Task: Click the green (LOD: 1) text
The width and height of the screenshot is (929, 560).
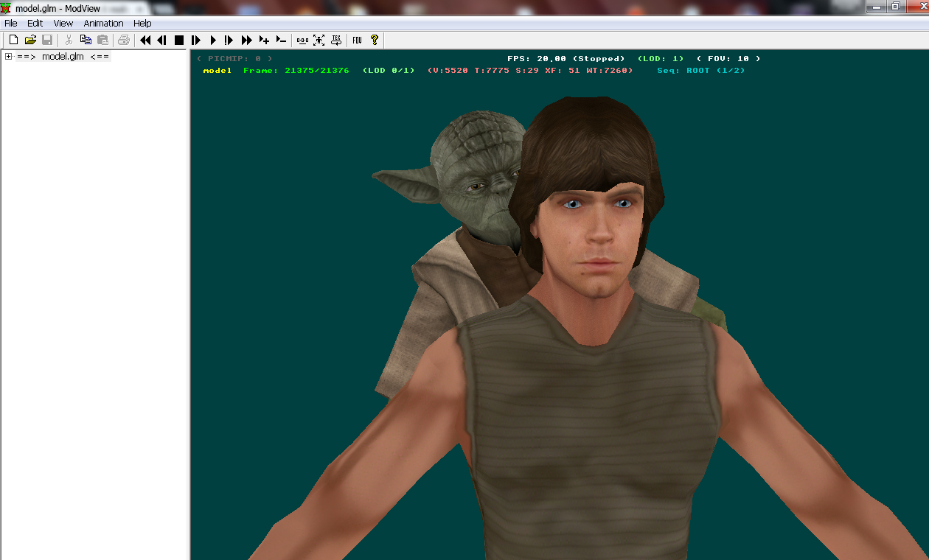Action: tap(661, 58)
